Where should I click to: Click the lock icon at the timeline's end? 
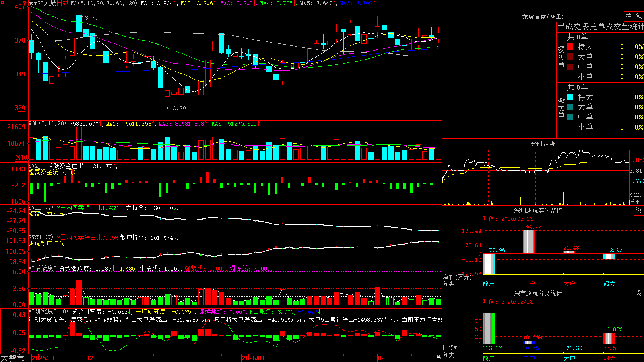tap(438, 357)
